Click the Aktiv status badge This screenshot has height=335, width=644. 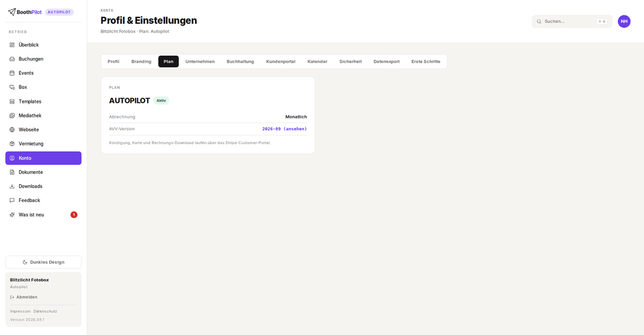click(161, 101)
